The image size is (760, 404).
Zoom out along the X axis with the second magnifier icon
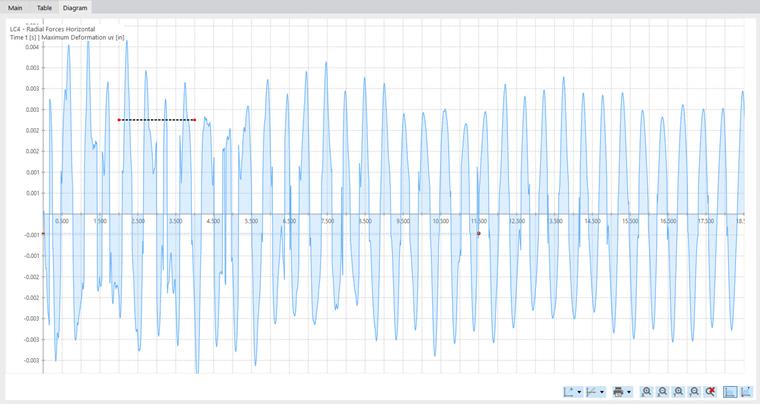pos(663,391)
